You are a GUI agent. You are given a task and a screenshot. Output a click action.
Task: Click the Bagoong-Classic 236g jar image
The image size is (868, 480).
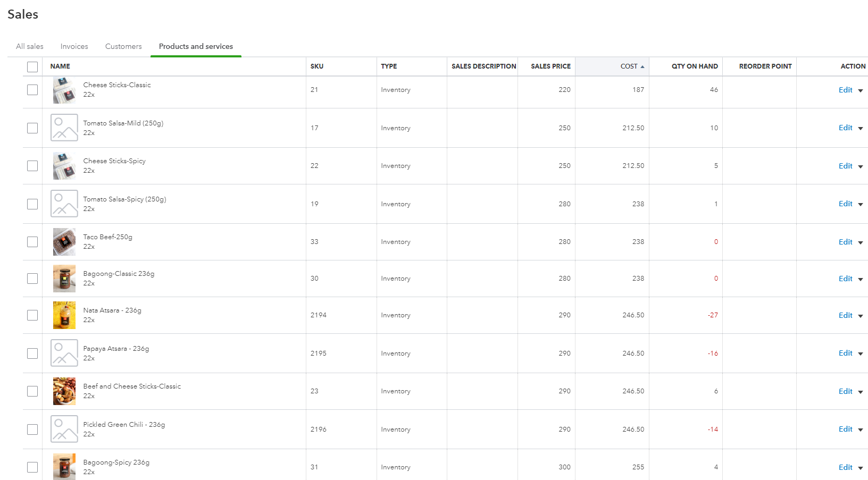tap(64, 279)
